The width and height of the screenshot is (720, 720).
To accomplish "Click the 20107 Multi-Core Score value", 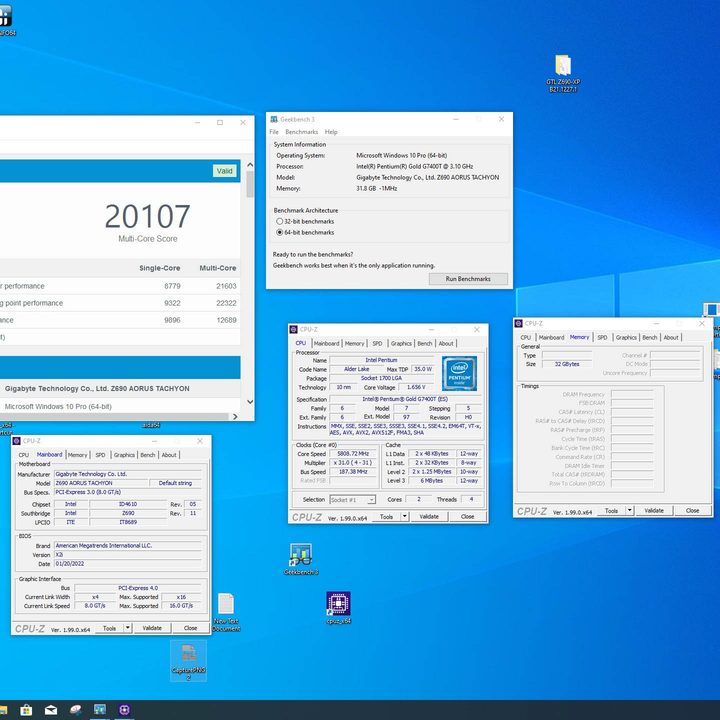I will click(147, 216).
